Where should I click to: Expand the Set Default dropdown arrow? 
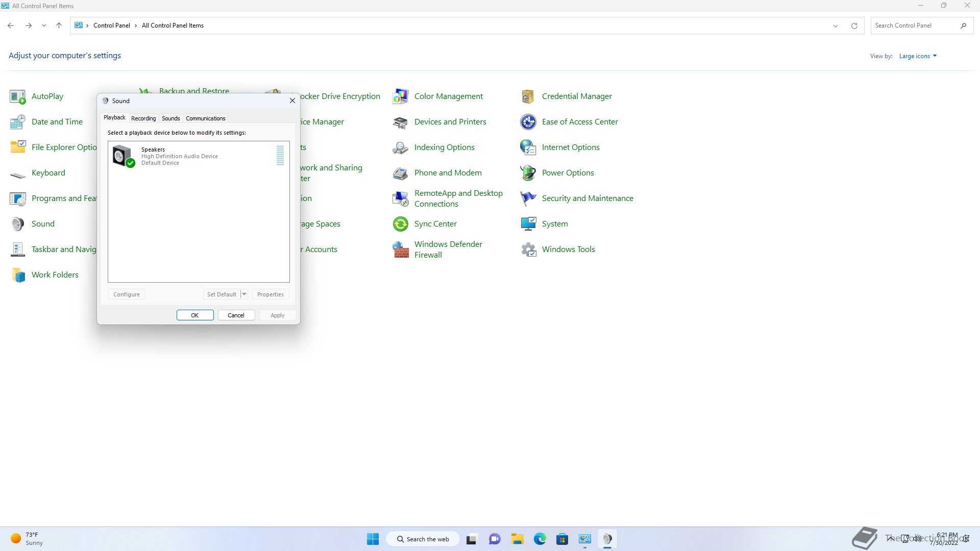244,294
